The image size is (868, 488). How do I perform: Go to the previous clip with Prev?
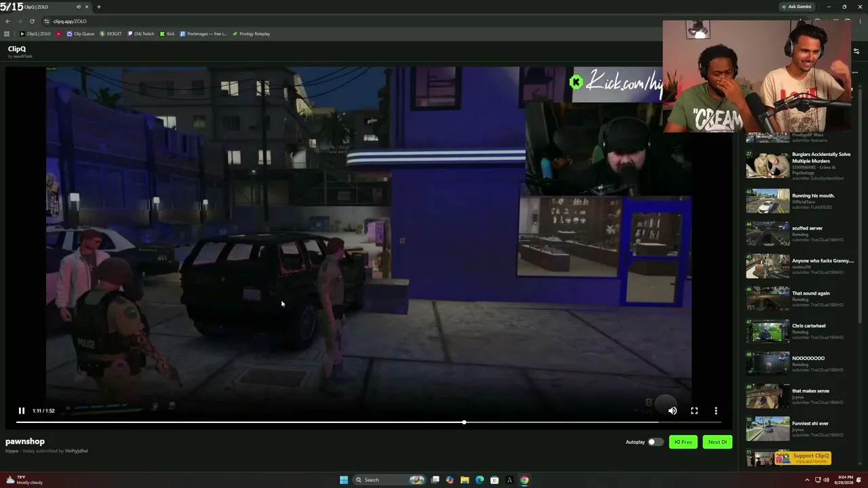click(684, 442)
